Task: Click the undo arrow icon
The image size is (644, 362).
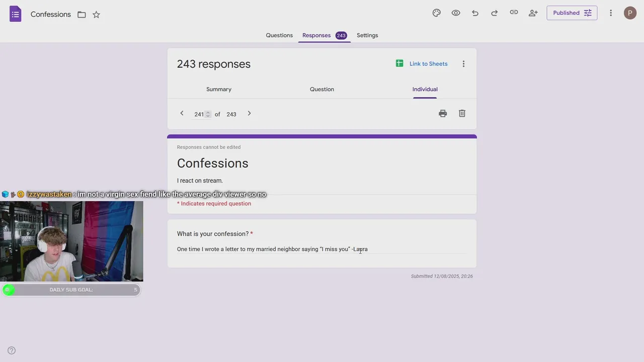Action: [475, 13]
